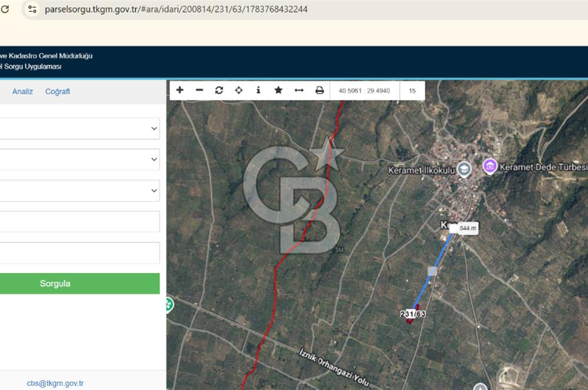Viewport: 588px width, 390px height.
Task: Select the 231/63 parcel label on map
Action: click(413, 314)
